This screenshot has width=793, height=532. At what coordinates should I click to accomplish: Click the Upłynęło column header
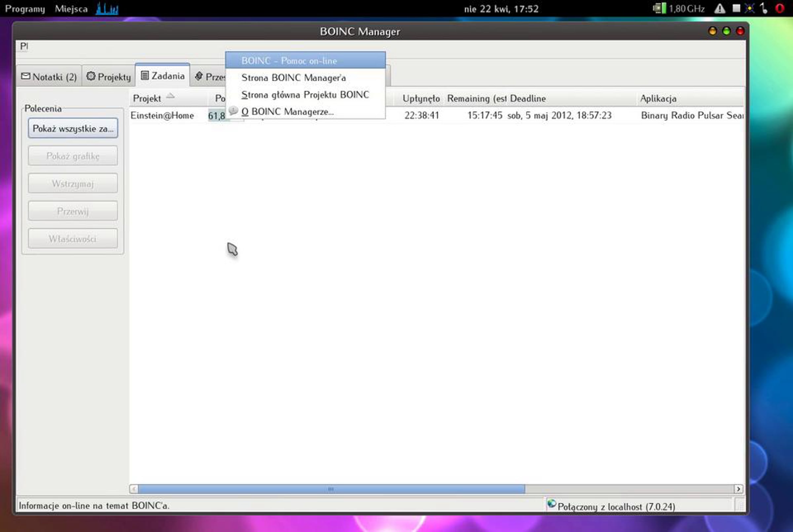(420, 98)
